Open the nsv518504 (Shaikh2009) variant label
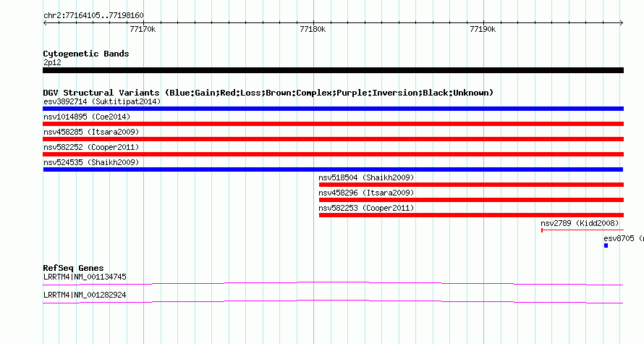Image resolution: width=644 pixels, height=344 pixels. point(366,177)
